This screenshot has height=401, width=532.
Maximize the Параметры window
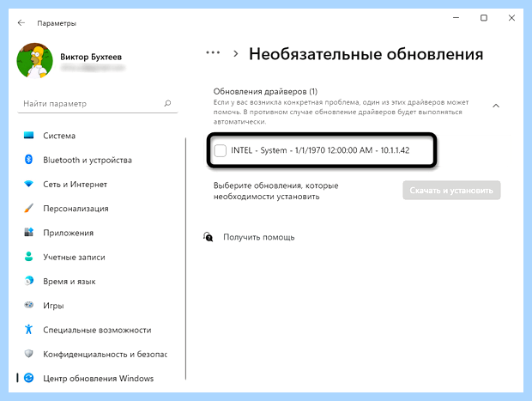pyautogui.click(x=484, y=18)
